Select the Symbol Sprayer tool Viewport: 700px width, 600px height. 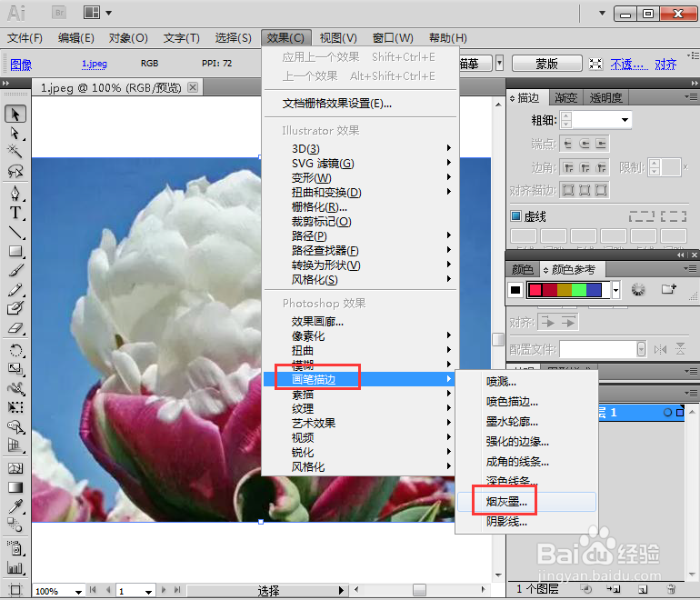click(15, 548)
